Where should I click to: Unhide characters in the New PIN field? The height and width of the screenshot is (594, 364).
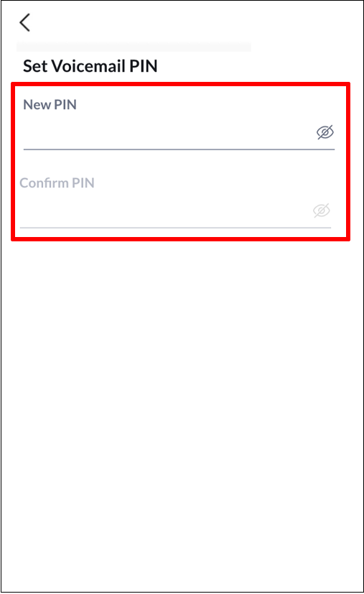pyautogui.click(x=325, y=132)
